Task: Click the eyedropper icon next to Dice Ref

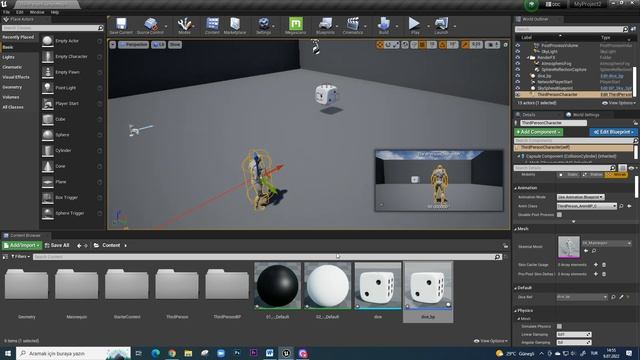Action: [x=621, y=297]
